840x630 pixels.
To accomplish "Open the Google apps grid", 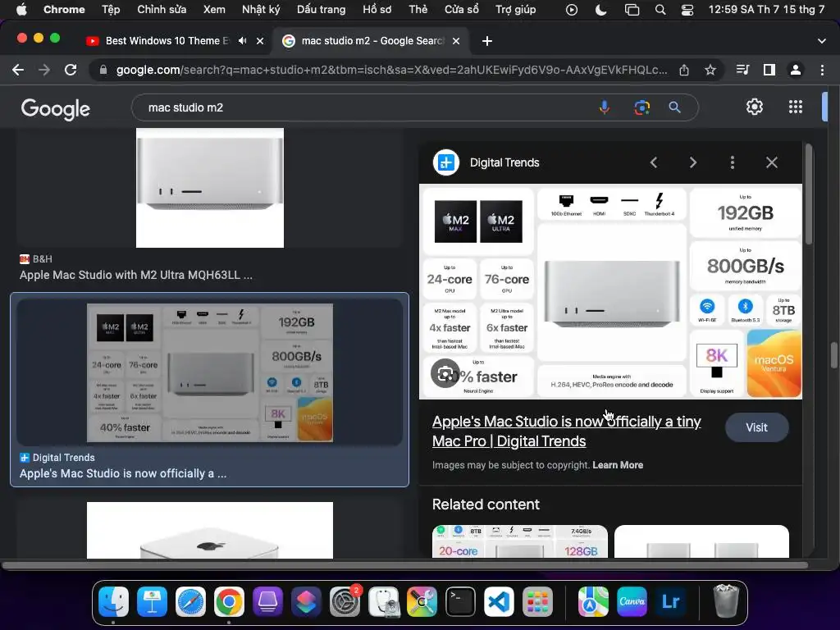I will pyautogui.click(x=796, y=107).
